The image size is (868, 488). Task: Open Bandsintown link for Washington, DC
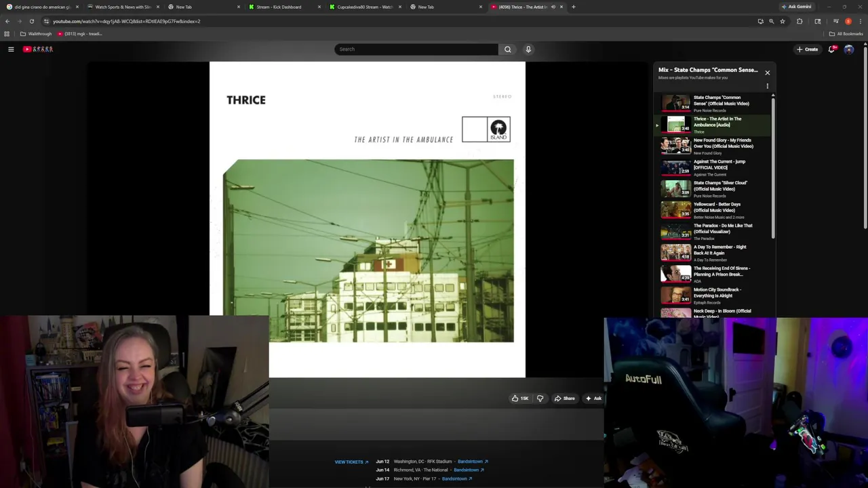click(473, 462)
